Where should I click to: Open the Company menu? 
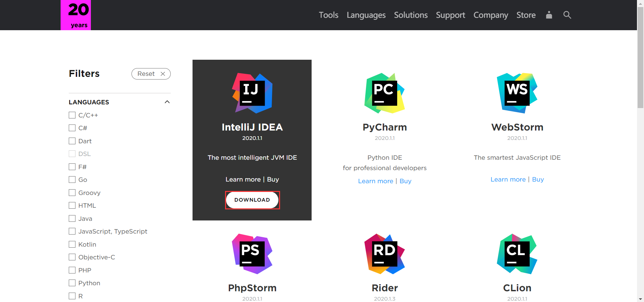(491, 15)
